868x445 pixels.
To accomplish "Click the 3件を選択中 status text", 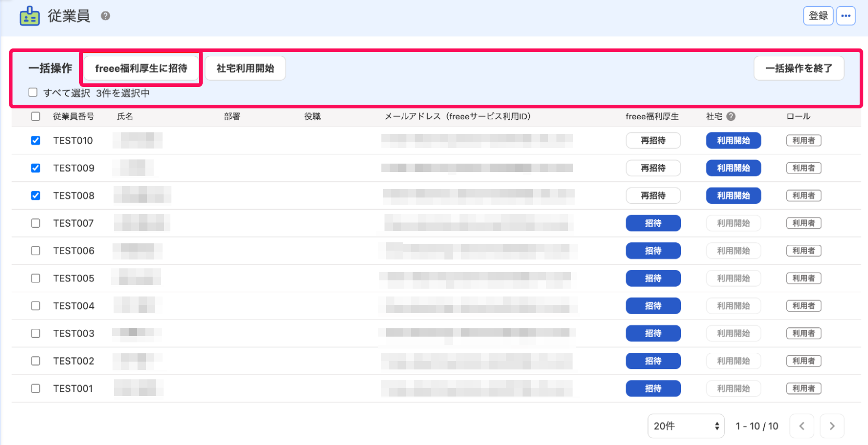I will [x=123, y=93].
